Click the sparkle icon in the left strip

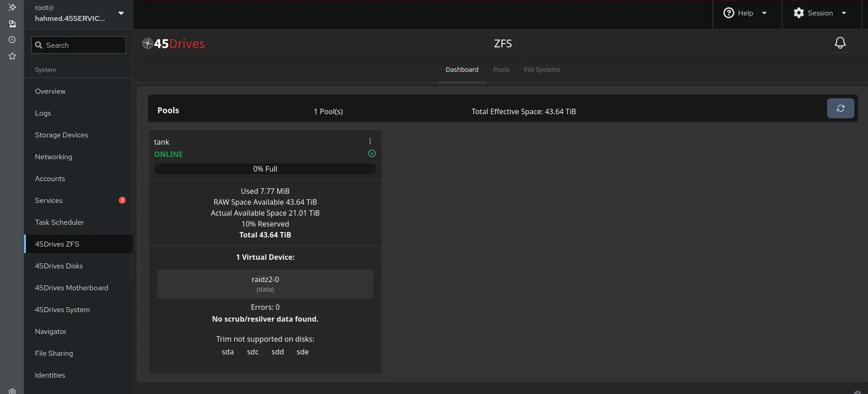[12, 7]
